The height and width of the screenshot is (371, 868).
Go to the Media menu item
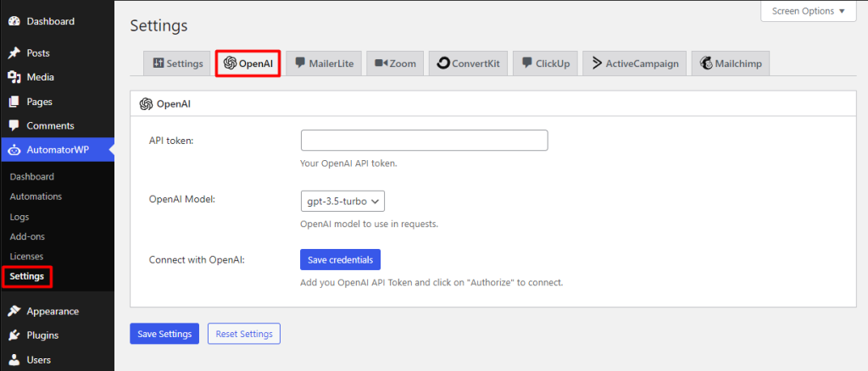[57, 77]
